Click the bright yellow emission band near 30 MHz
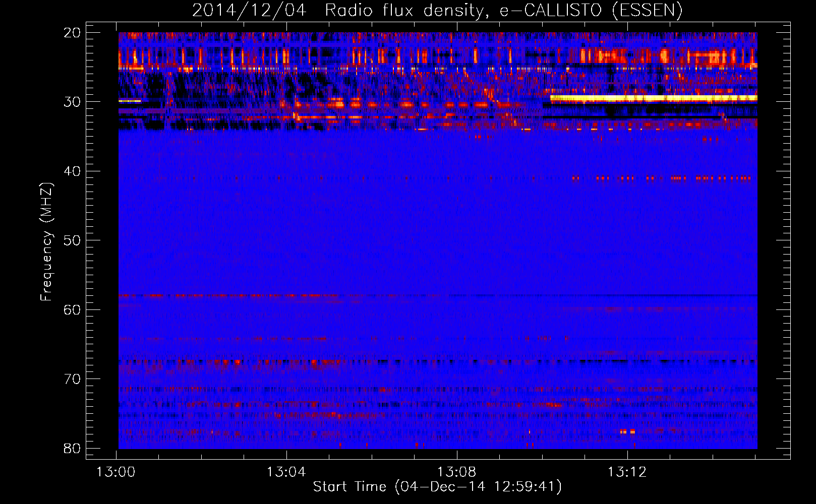Screen dimensions: 816x504 click(654, 98)
